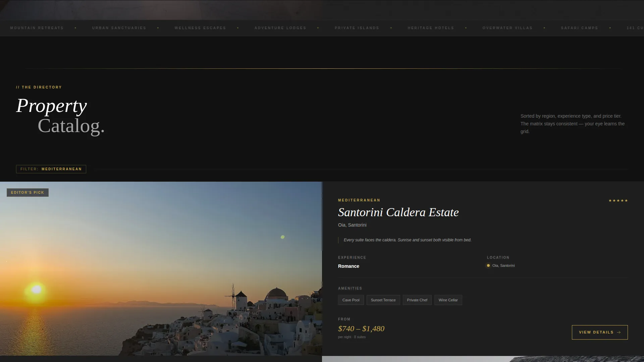Select the Mediterranean filter chip
Image resolution: width=644 pixels, height=362 pixels.
tap(51, 169)
